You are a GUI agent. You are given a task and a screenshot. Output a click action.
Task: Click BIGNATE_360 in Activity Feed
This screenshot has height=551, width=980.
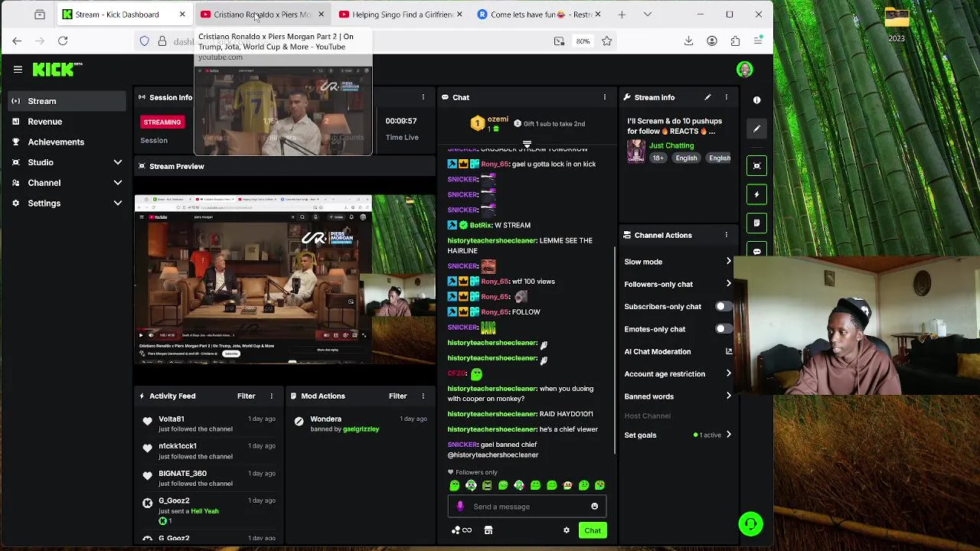(x=182, y=474)
